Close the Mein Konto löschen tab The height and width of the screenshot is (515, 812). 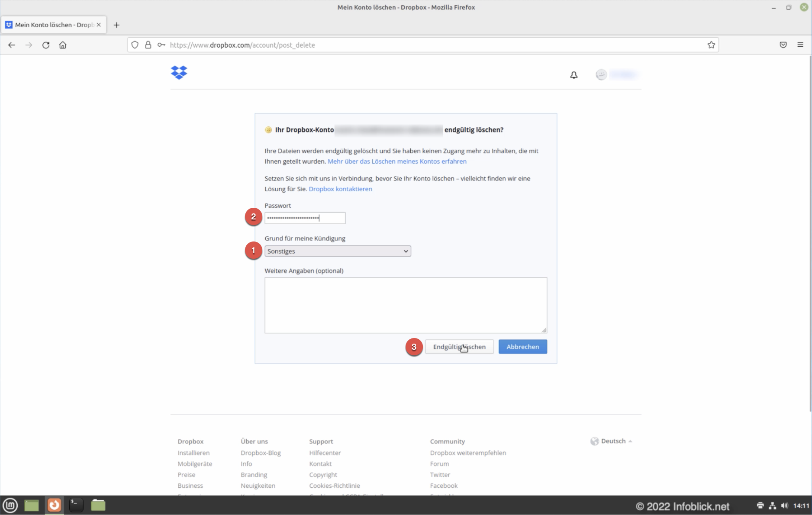(99, 25)
